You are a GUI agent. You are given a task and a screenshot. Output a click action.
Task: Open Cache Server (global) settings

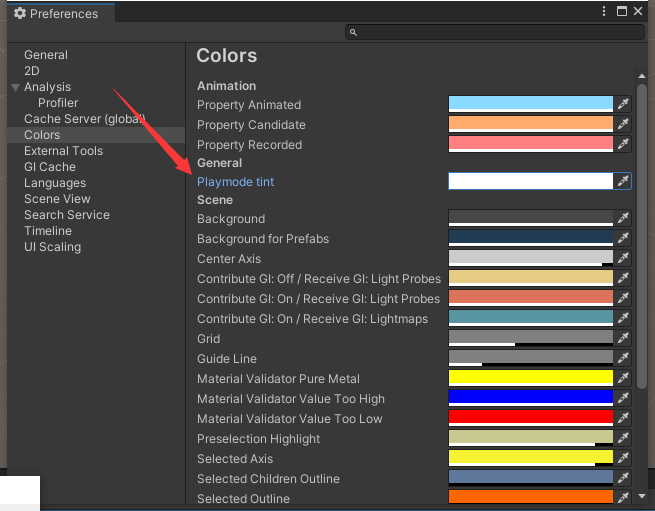[x=84, y=119]
